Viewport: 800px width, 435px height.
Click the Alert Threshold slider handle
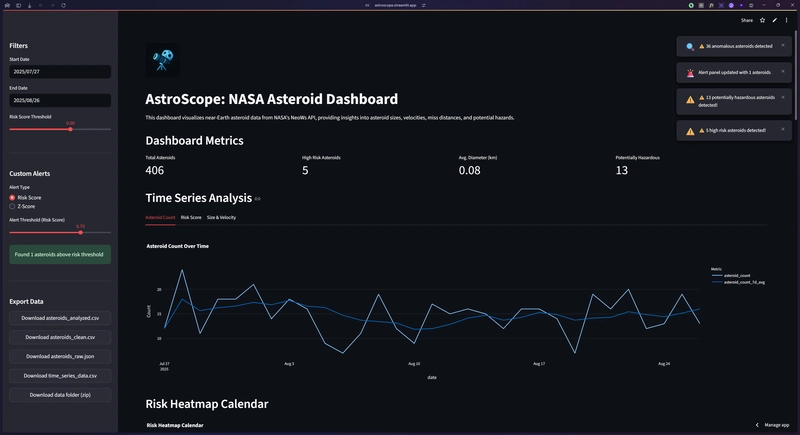pos(81,233)
